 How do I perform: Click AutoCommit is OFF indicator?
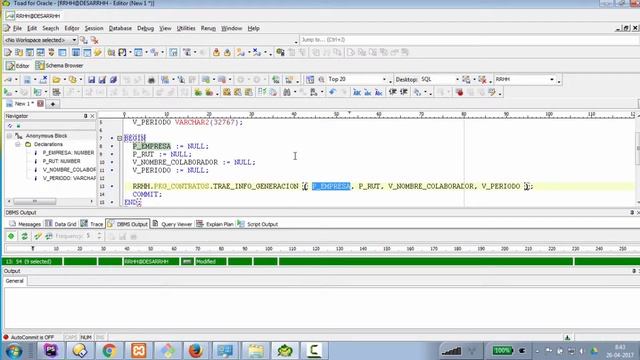point(29,338)
